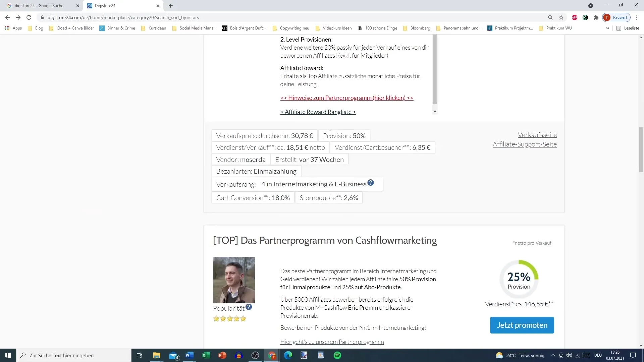Expand more bookmarks with double chevron
This screenshot has width=644, height=362.
coord(608,28)
